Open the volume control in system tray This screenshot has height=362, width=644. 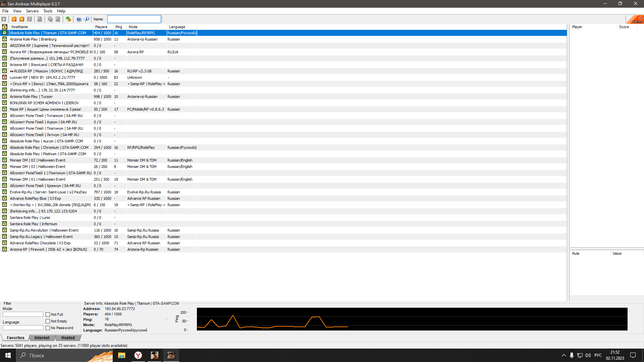click(588, 355)
